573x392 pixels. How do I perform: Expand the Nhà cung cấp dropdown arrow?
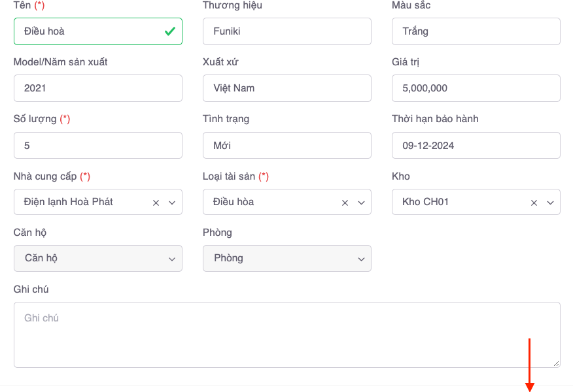pyautogui.click(x=172, y=203)
